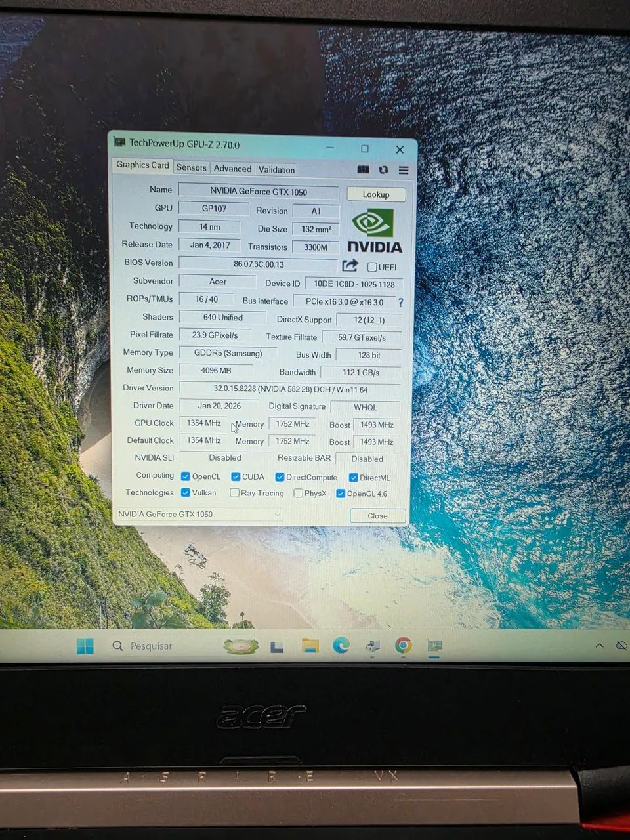Toggle the CUDA checkbox

(x=236, y=476)
